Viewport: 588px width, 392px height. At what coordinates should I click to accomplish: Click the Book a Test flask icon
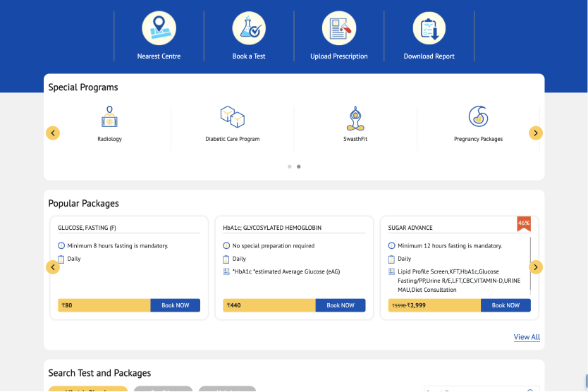point(249,28)
